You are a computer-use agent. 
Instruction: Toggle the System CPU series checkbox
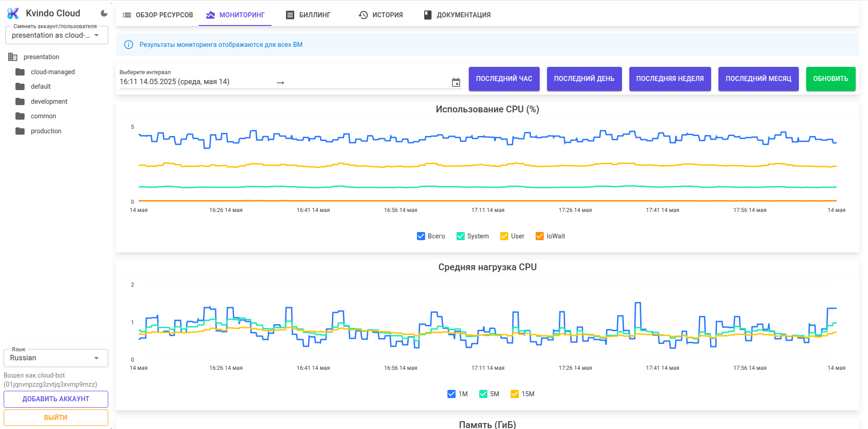461,236
